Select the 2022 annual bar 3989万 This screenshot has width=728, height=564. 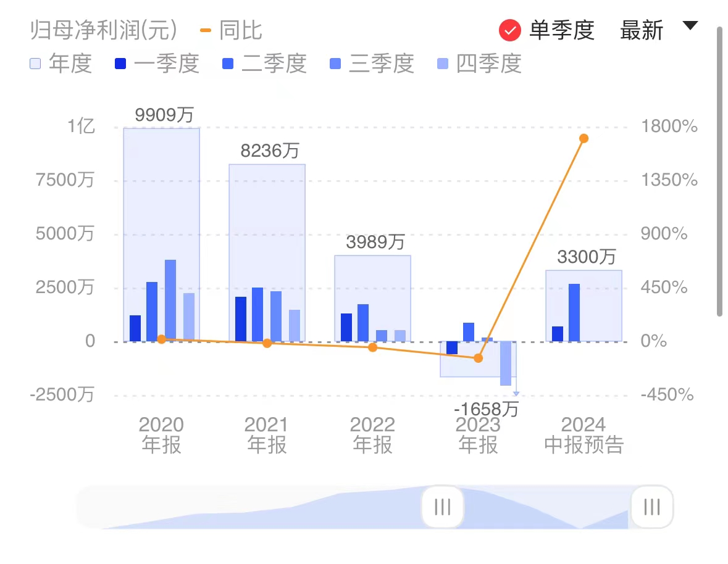(x=373, y=299)
